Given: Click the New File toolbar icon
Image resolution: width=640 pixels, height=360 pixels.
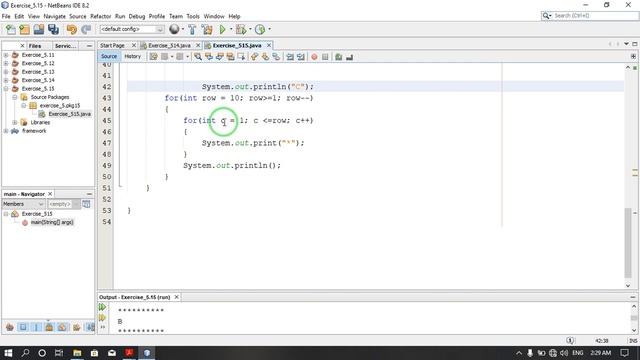Looking at the screenshot, I should coord(11,29).
